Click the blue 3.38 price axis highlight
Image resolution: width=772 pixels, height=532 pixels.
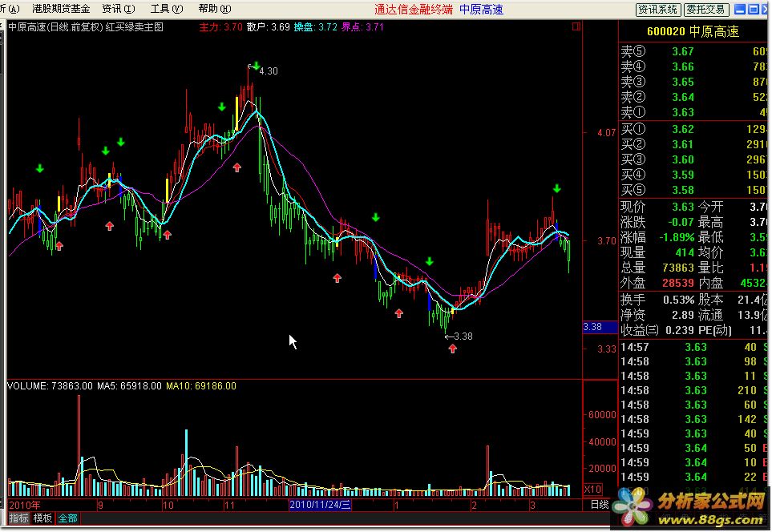coord(600,327)
